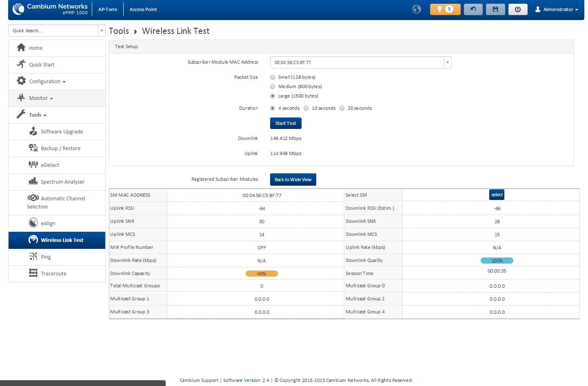Click the Tools breadcrumb heading

pos(119,31)
